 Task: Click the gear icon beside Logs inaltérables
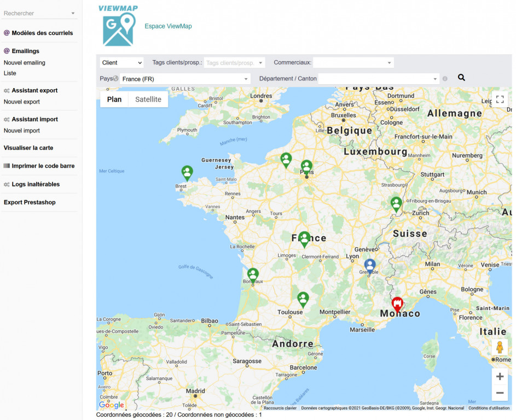(x=7, y=184)
